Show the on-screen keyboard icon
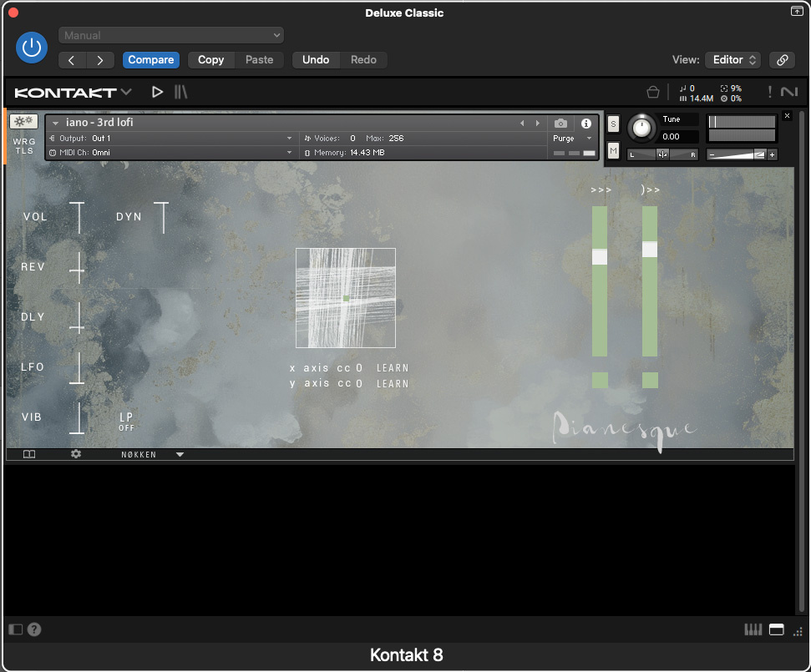The width and height of the screenshot is (811, 672). click(x=753, y=629)
